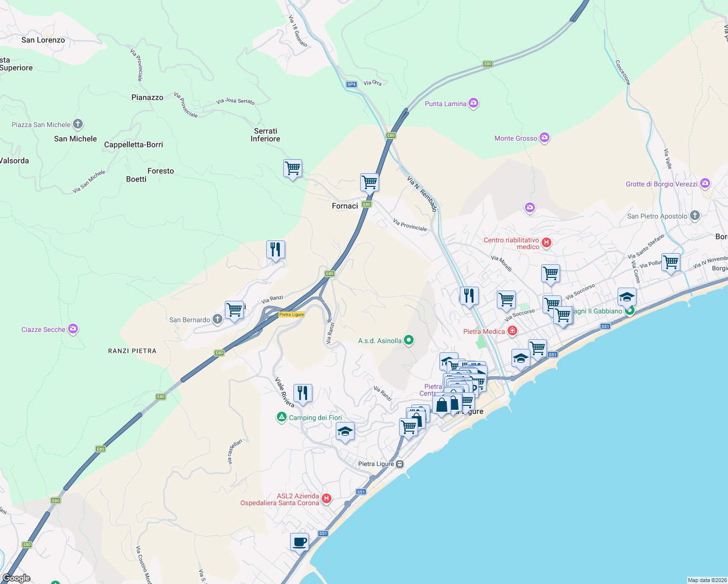Open the yellow Pietra Ligure exit label

pos(291,314)
